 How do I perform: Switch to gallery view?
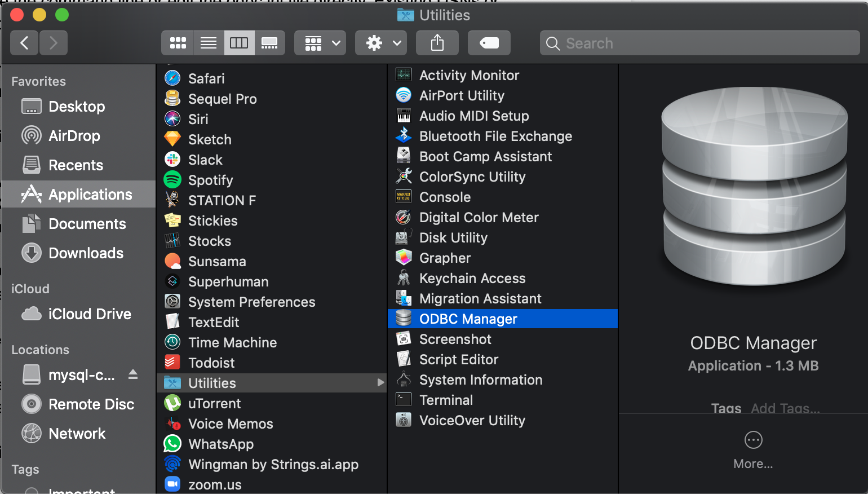(x=269, y=43)
